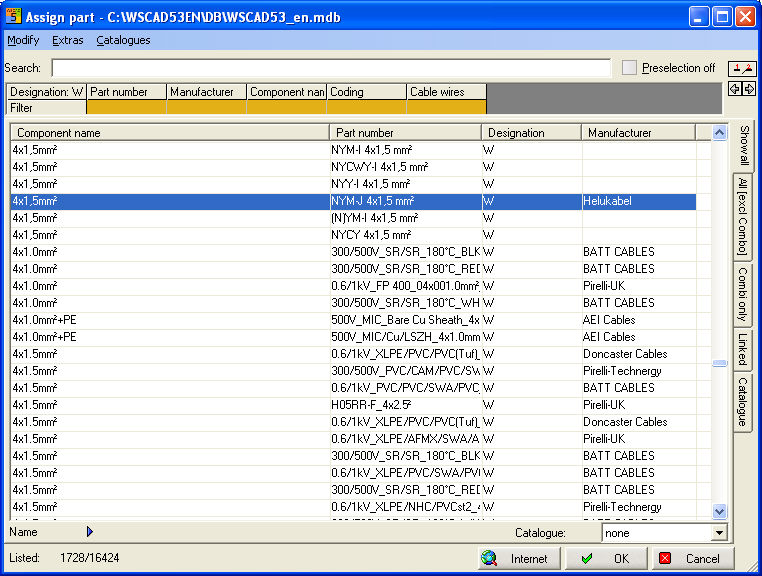
Task: Maximize the Assign part window
Action: pos(722,17)
